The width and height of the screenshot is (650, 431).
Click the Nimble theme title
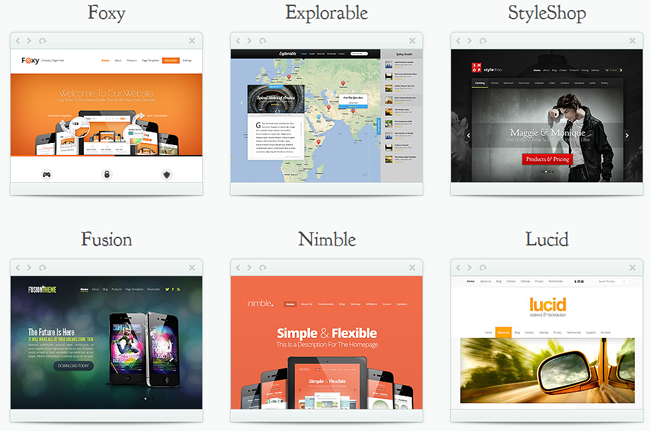[x=327, y=239]
